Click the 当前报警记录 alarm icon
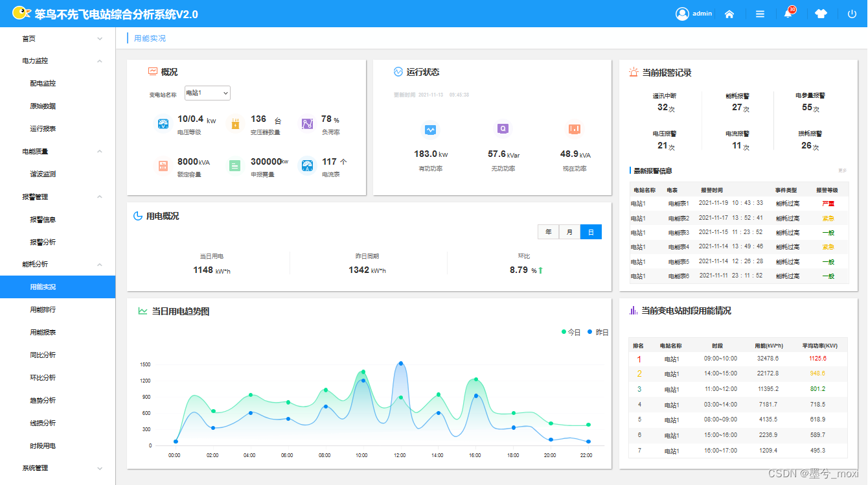The width and height of the screenshot is (868, 485). (634, 72)
